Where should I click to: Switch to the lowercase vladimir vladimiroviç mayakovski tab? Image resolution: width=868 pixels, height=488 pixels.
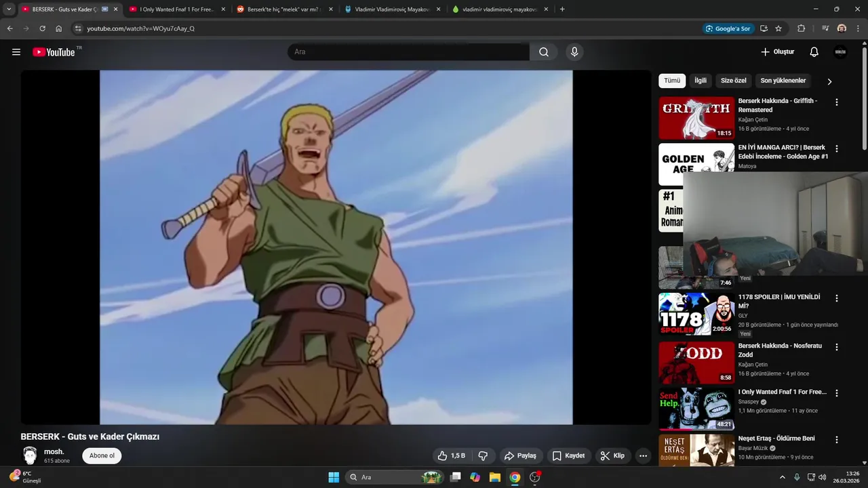pos(500,9)
